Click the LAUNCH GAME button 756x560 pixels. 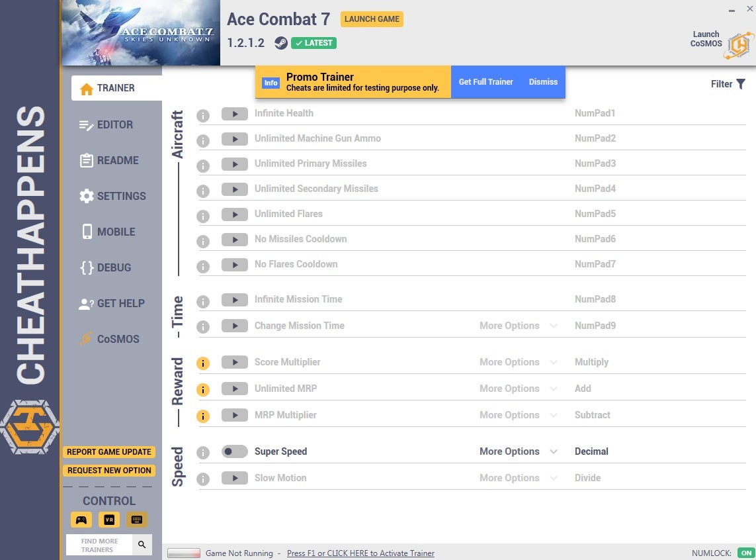(x=372, y=19)
